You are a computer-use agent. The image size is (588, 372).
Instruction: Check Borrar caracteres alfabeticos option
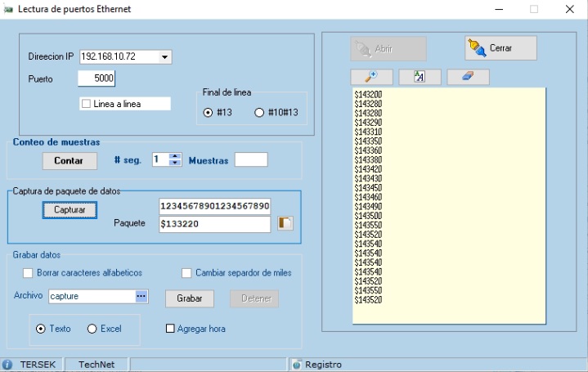[x=28, y=273]
